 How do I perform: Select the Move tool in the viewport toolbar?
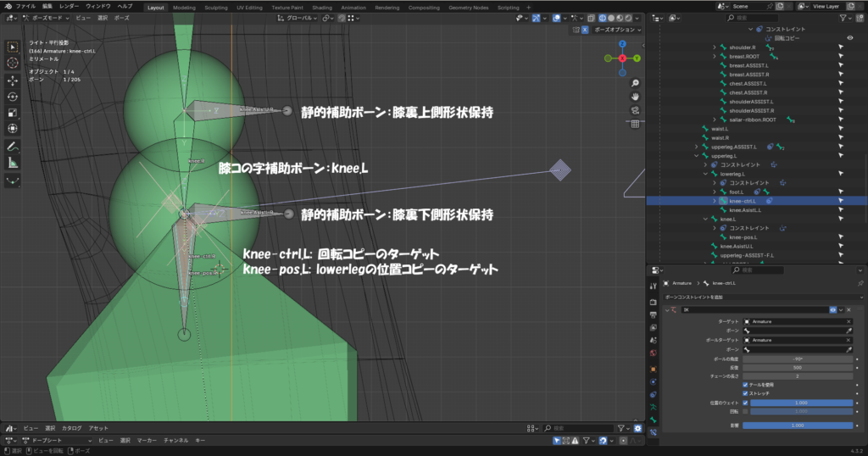[13, 80]
